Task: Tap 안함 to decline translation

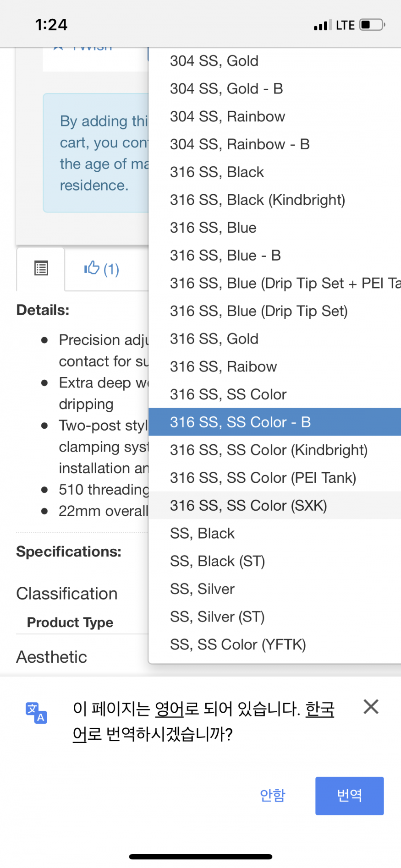Action: click(272, 795)
